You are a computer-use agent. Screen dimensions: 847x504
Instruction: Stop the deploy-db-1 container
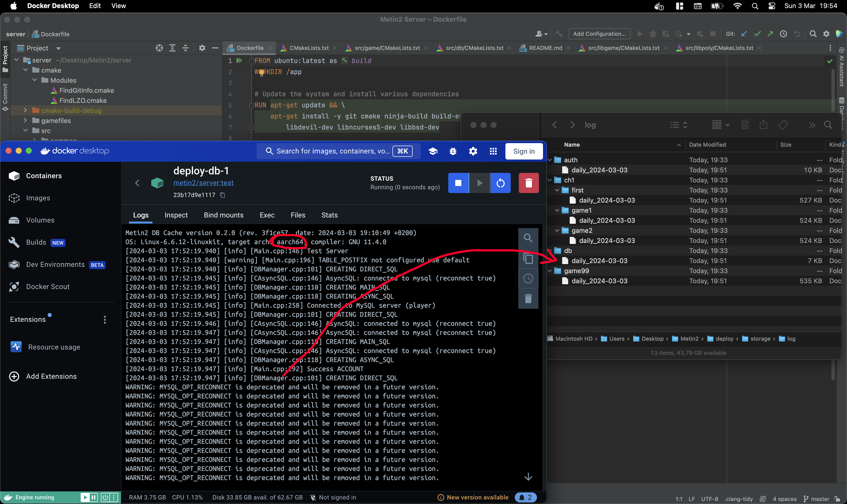point(458,183)
